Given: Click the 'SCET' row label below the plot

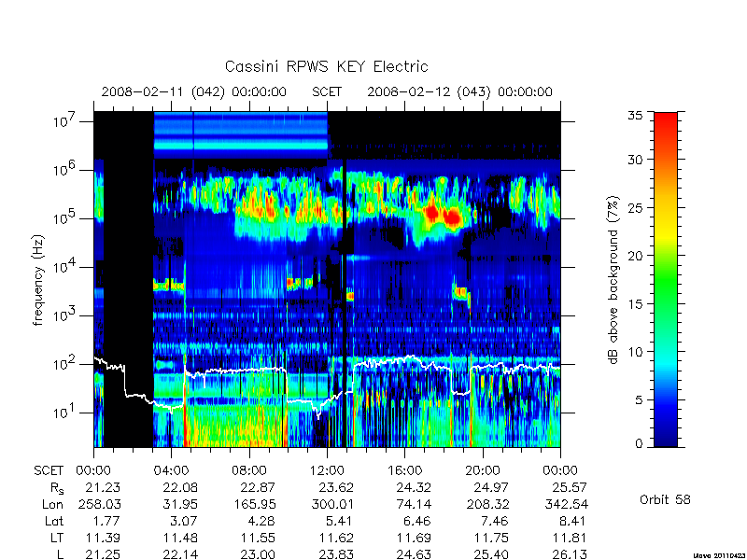Looking at the screenshot, I should [49, 471].
